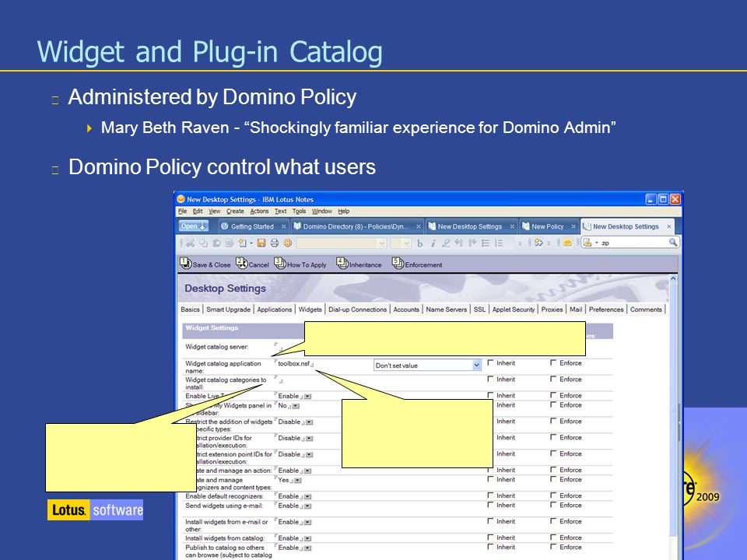Open the Dial-up Connections settings tab
This screenshot has height=560, width=747.
point(358,310)
